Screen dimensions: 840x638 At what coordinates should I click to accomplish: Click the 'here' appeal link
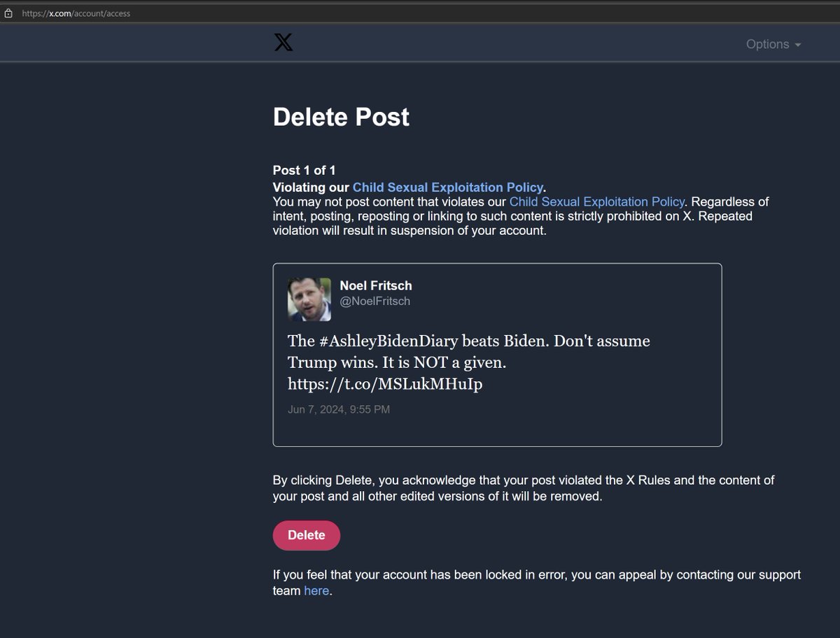[x=316, y=590]
